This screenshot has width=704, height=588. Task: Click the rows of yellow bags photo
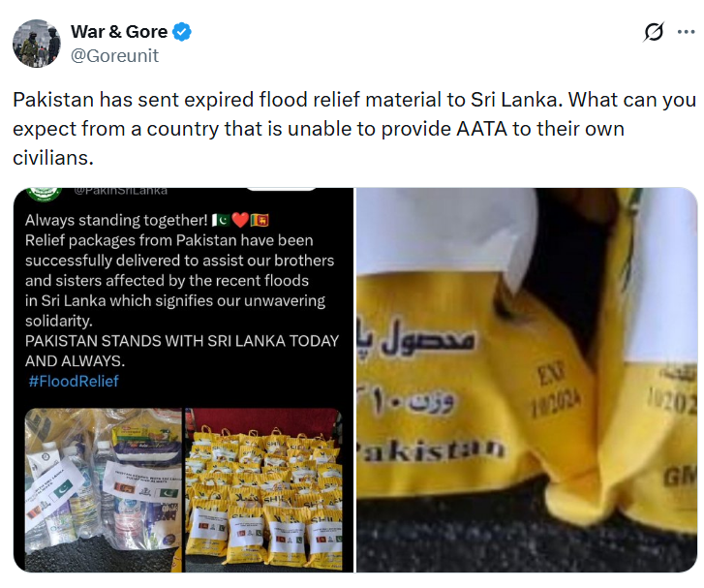[263, 489]
